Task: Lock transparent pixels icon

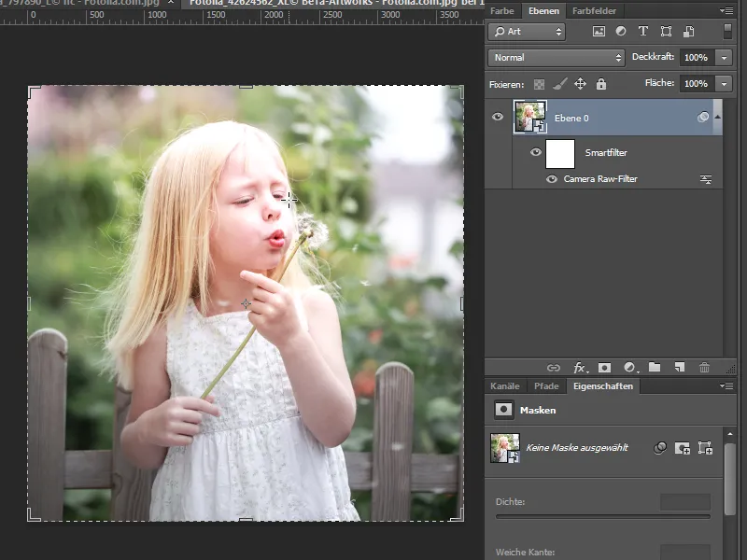Action: [x=539, y=84]
